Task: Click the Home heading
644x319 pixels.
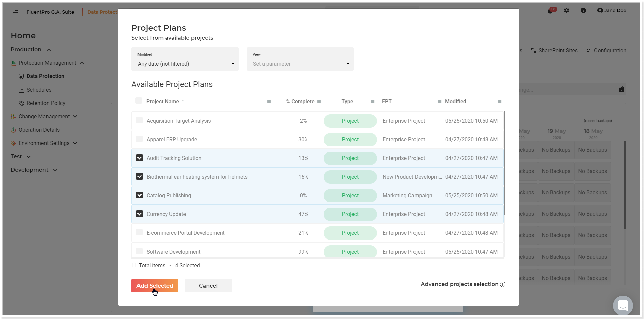Action: point(23,36)
